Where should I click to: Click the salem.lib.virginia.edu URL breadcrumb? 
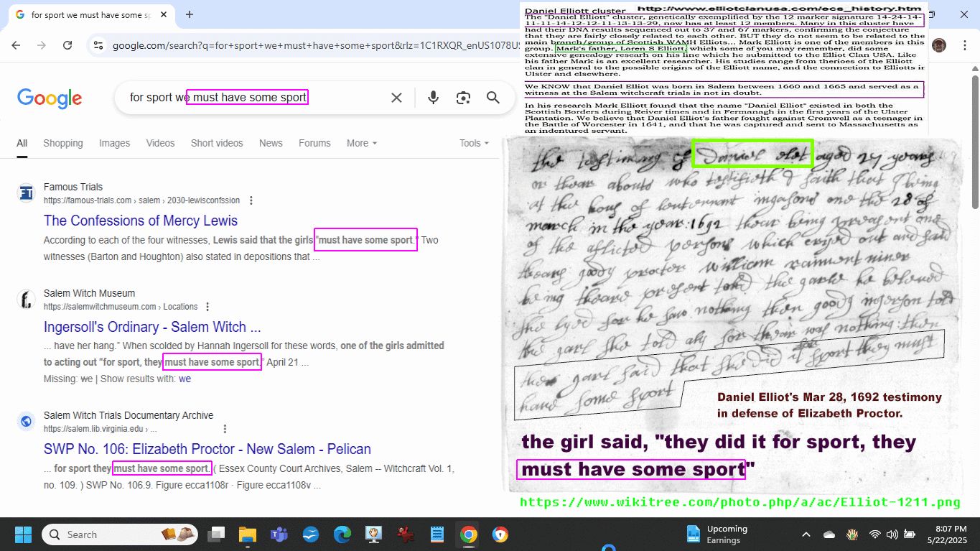coord(101,429)
